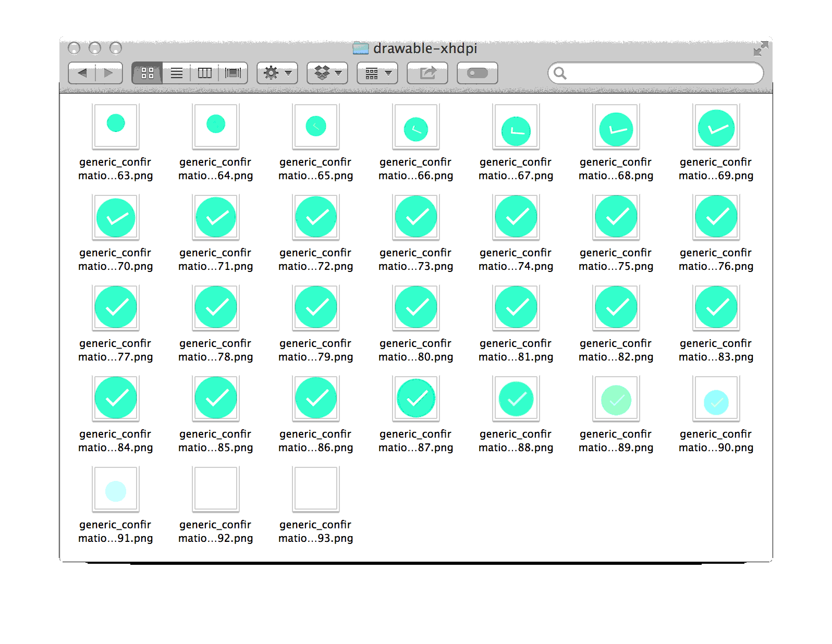The height and width of the screenshot is (644, 832).
Task: Select checkmark icon of file 70.png
Action: tap(116, 217)
